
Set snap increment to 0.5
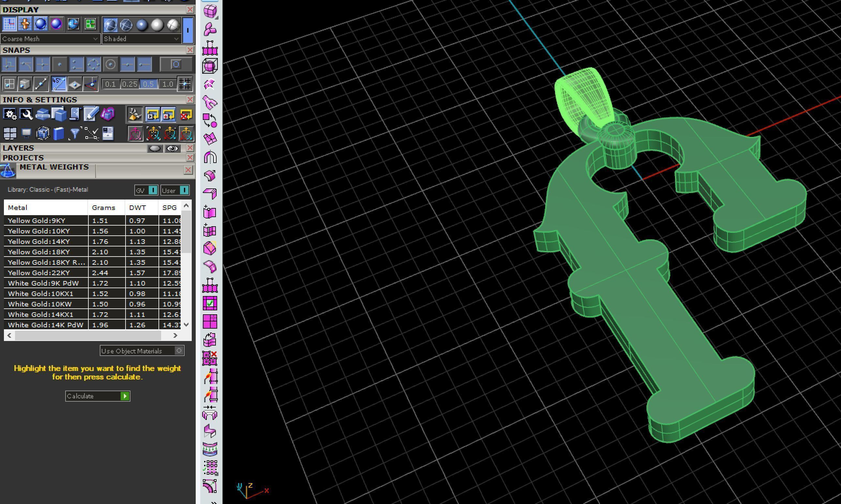click(x=148, y=84)
